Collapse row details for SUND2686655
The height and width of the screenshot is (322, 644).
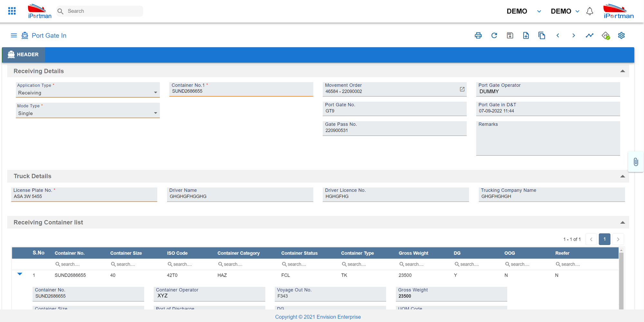point(20,274)
